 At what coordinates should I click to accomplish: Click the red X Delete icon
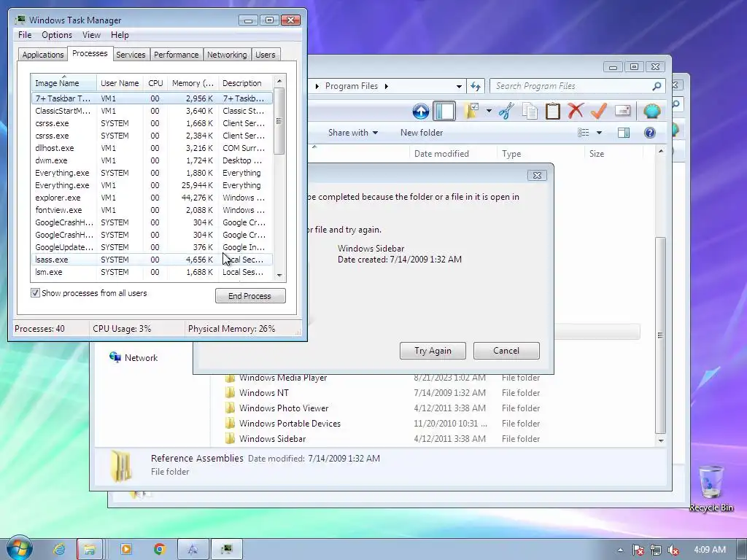tap(576, 111)
